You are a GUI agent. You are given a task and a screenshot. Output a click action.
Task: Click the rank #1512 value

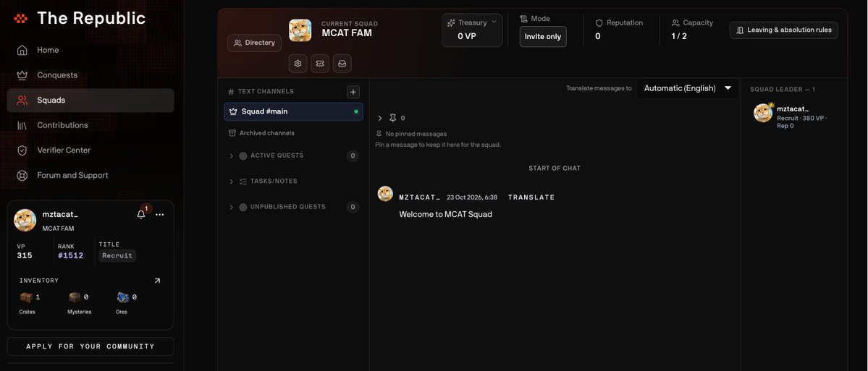pyautogui.click(x=71, y=255)
